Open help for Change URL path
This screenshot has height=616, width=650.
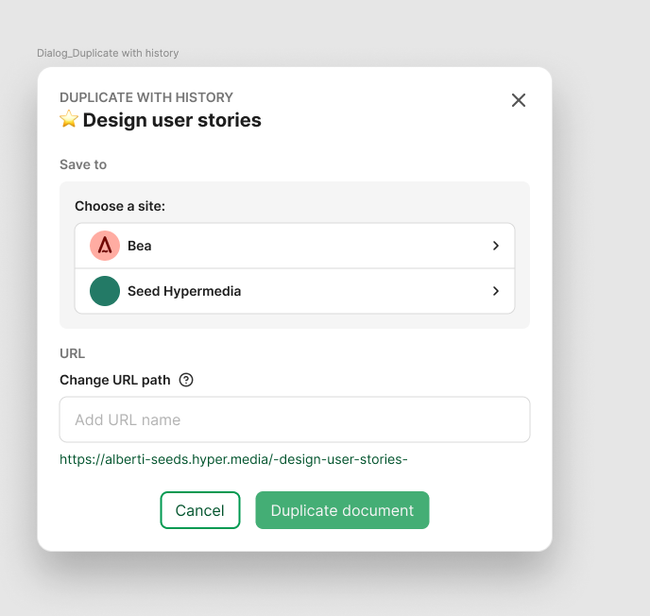click(186, 380)
